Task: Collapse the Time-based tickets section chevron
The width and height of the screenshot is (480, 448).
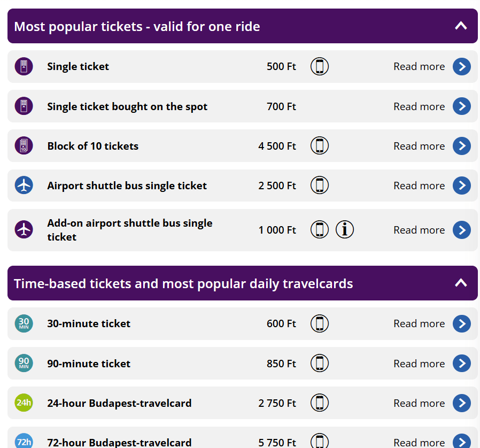Action: pos(461,283)
